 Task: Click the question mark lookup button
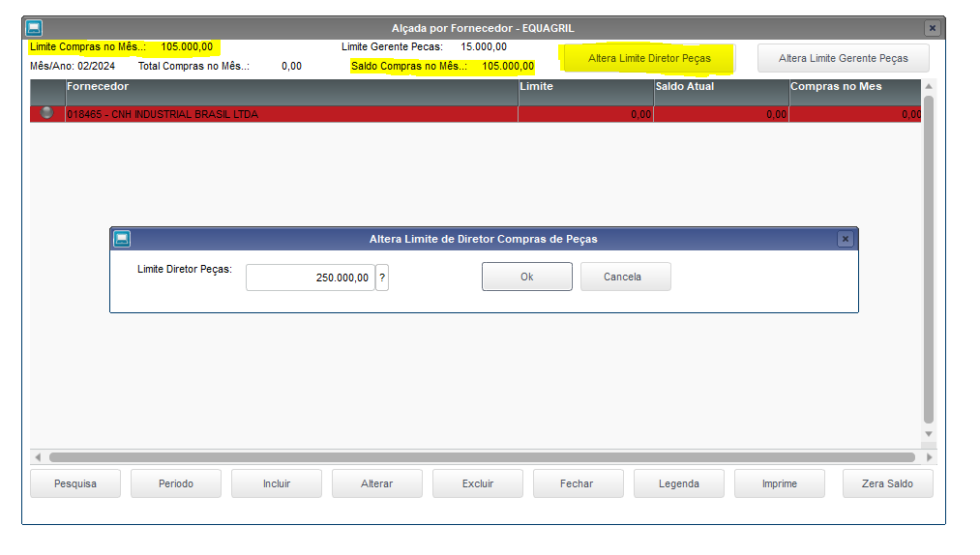tap(382, 277)
